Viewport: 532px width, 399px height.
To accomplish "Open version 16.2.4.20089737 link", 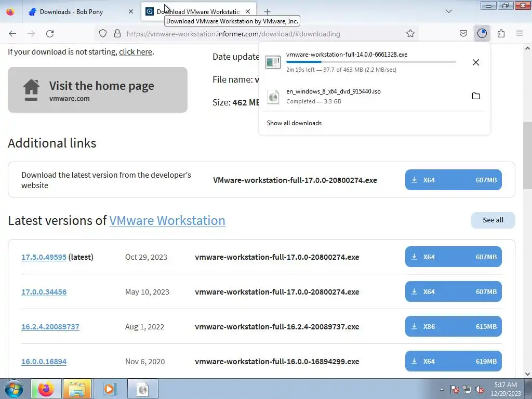I will (50, 327).
